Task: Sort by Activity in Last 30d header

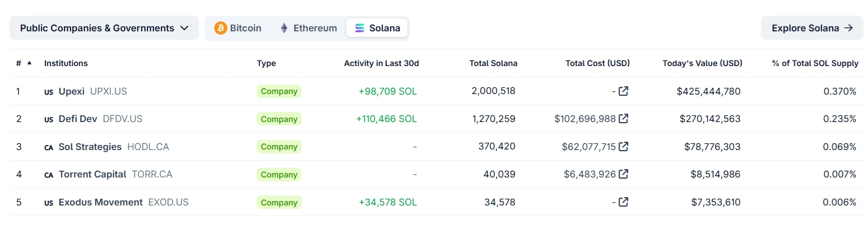Action: coord(382,63)
